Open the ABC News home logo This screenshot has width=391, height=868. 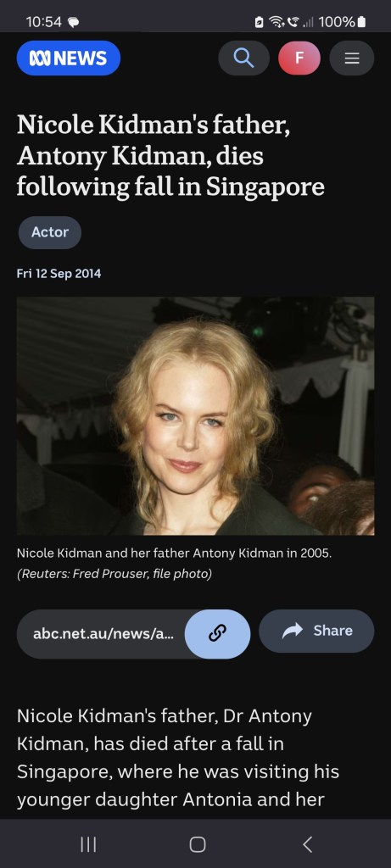click(68, 58)
